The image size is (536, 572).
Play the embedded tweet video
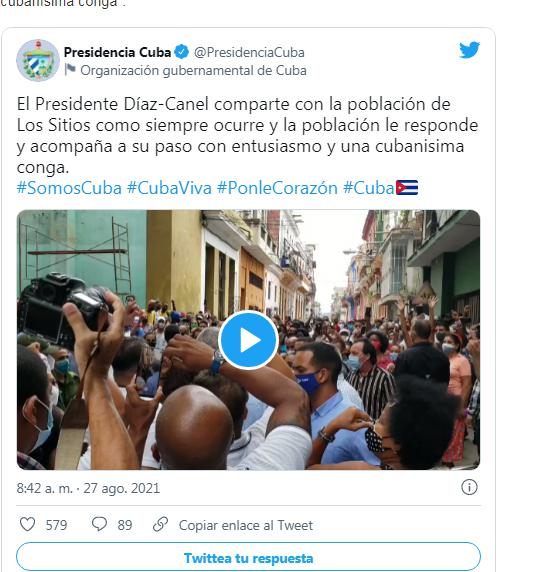tap(248, 340)
